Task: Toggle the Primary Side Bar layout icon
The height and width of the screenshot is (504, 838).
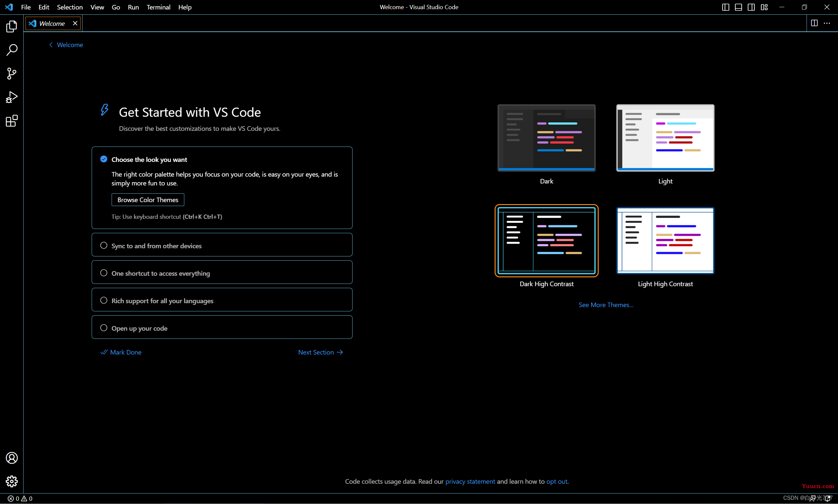Action: tap(725, 7)
